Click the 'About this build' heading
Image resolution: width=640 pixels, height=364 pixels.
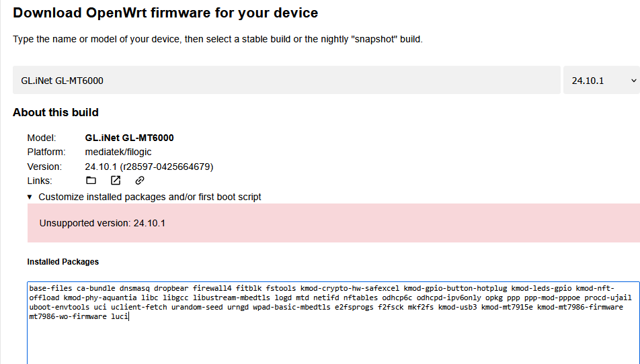(x=56, y=113)
